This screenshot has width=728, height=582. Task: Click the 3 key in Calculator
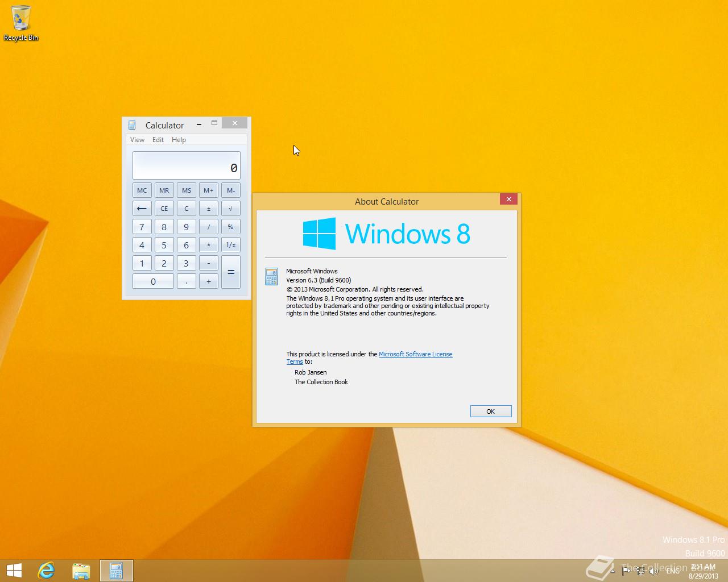(187, 263)
